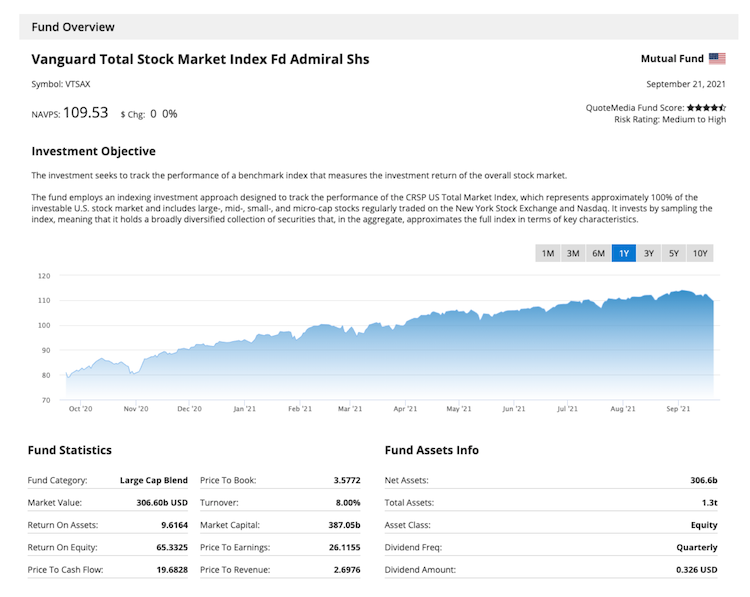Click the Dividend Freq: label

click(x=413, y=547)
